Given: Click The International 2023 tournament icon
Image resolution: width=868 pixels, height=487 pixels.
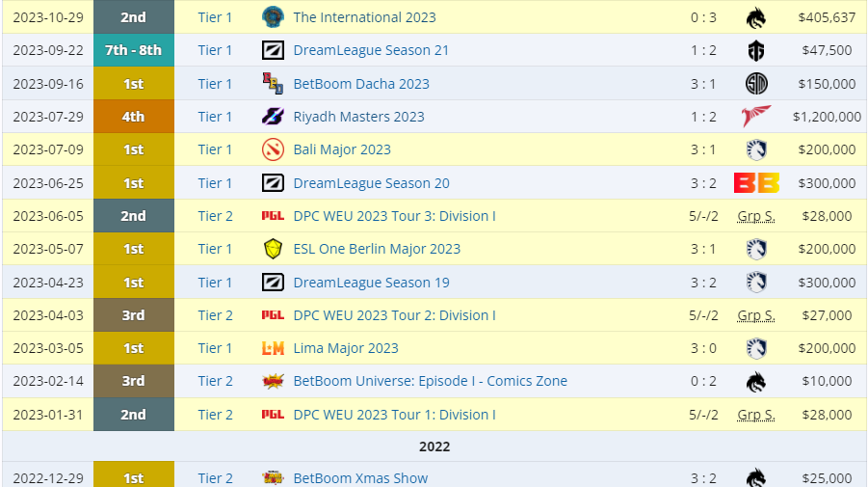Looking at the screenshot, I should pos(273,17).
